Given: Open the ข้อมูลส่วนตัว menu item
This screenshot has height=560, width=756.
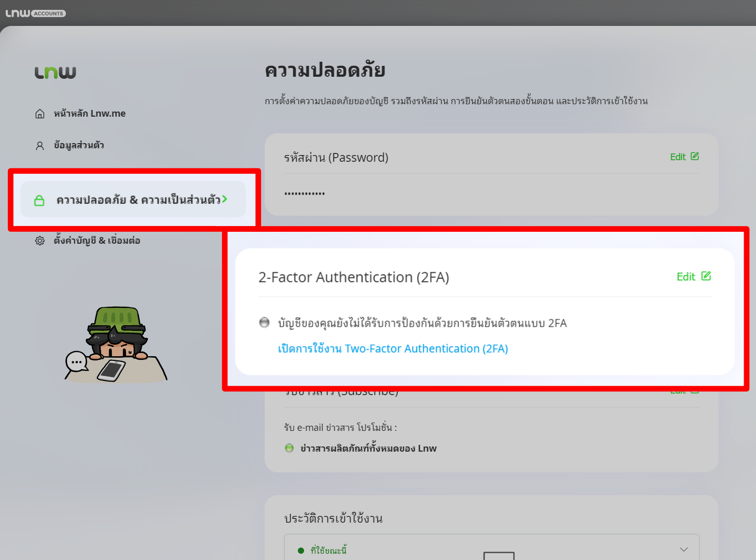Looking at the screenshot, I should click(79, 146).
